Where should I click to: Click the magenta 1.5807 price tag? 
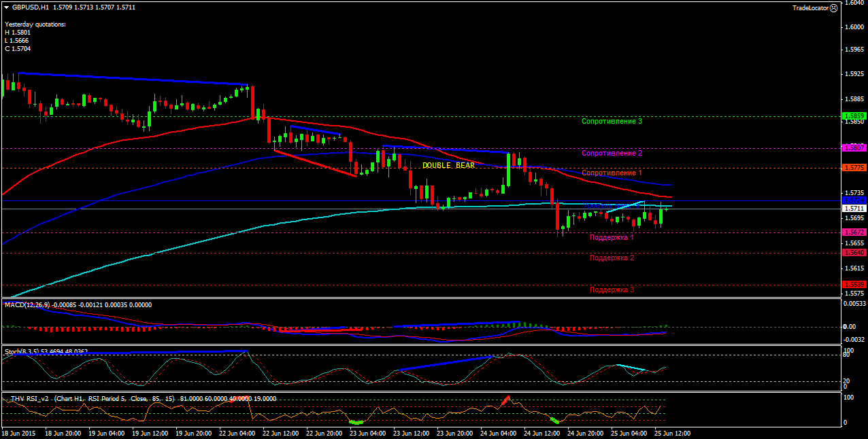pyautogui.click(x=854, y=147)
